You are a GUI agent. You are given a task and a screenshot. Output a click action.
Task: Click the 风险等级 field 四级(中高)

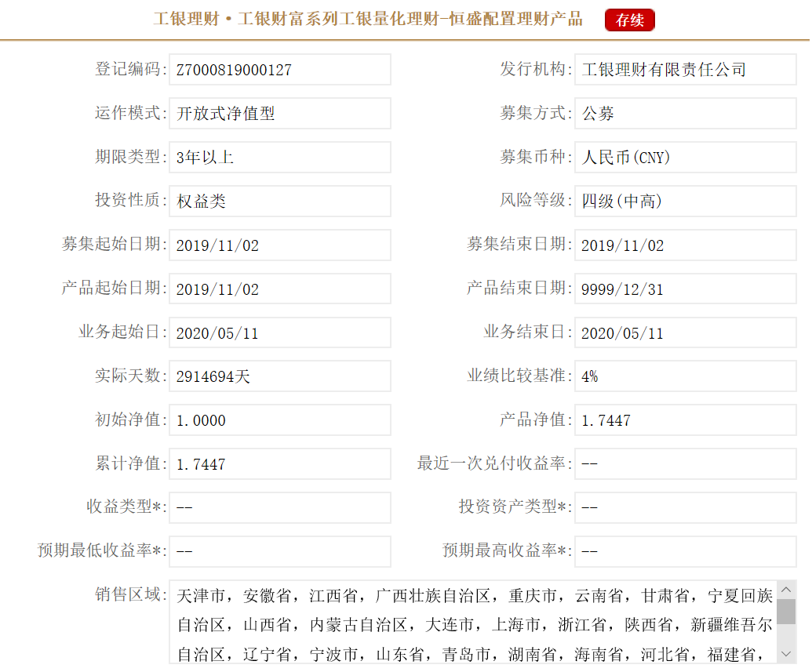point(685,201)
